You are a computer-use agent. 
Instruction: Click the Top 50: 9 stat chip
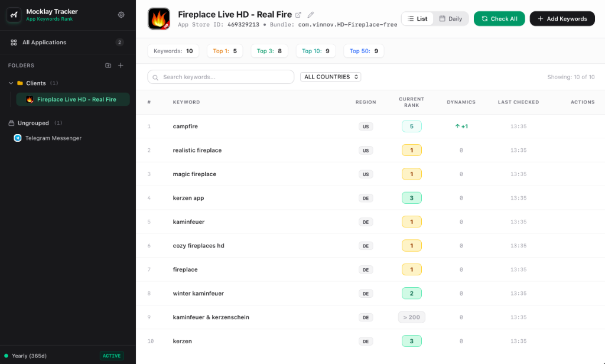coord(364,51)
